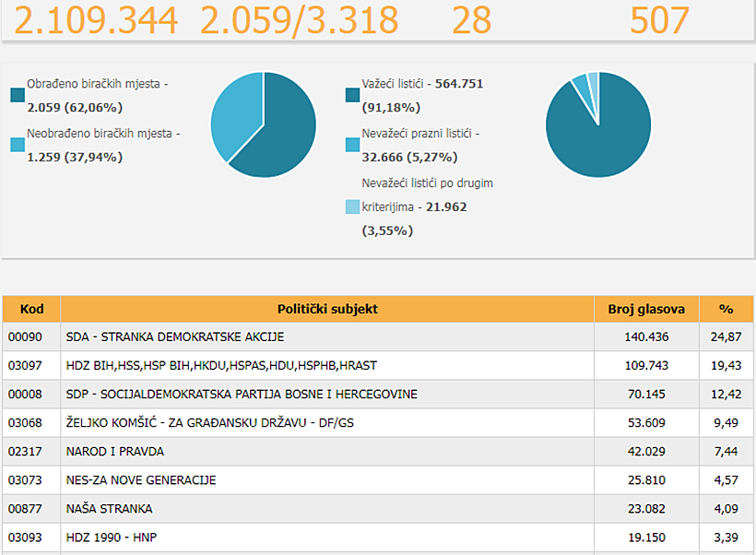Click the % column header
This screenshot has width=756, height=555.
click(726, 309)
